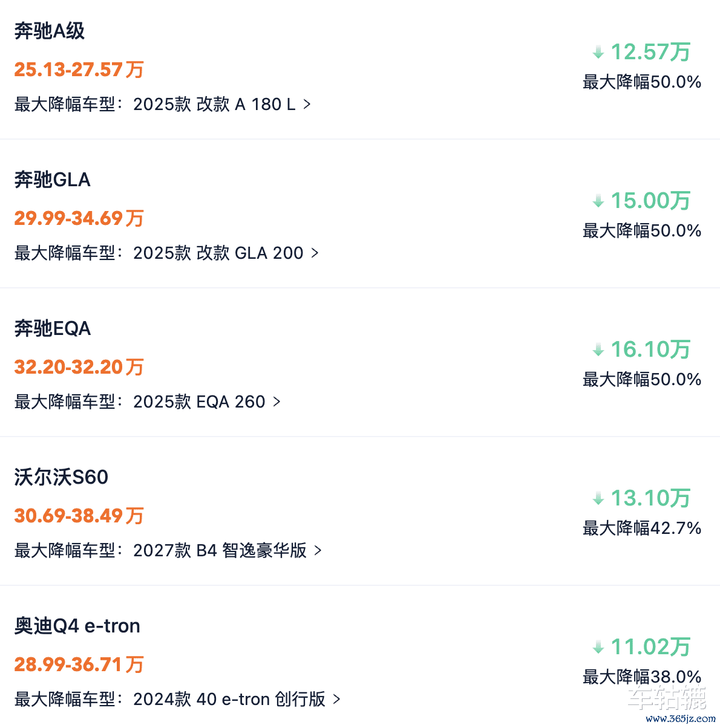Select price range 25.13-27.57万
The width and height of the screenshot is (720, 728).
tap(79, 70)
